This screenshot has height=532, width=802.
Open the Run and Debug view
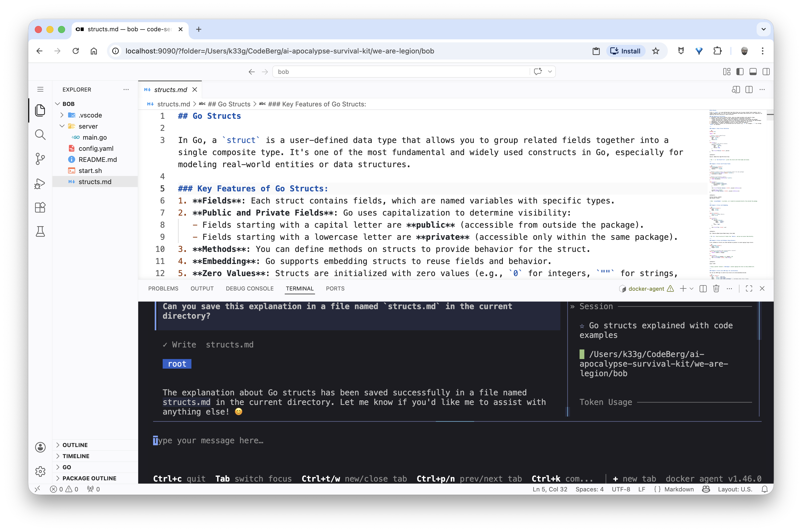coord(40,184)
